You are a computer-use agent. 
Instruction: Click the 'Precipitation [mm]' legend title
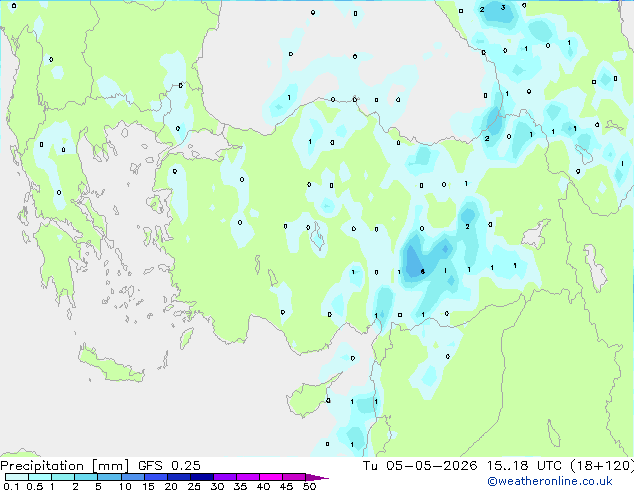click(64, 466)
